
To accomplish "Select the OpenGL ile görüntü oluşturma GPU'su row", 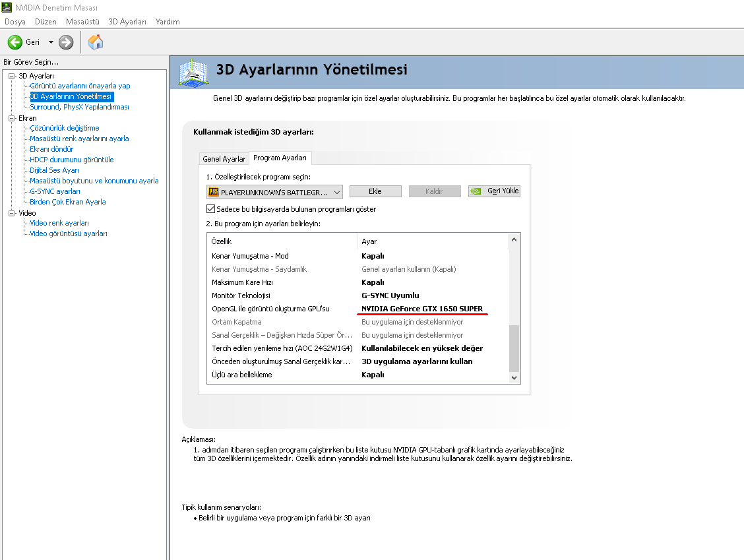I will coord(358,309).
